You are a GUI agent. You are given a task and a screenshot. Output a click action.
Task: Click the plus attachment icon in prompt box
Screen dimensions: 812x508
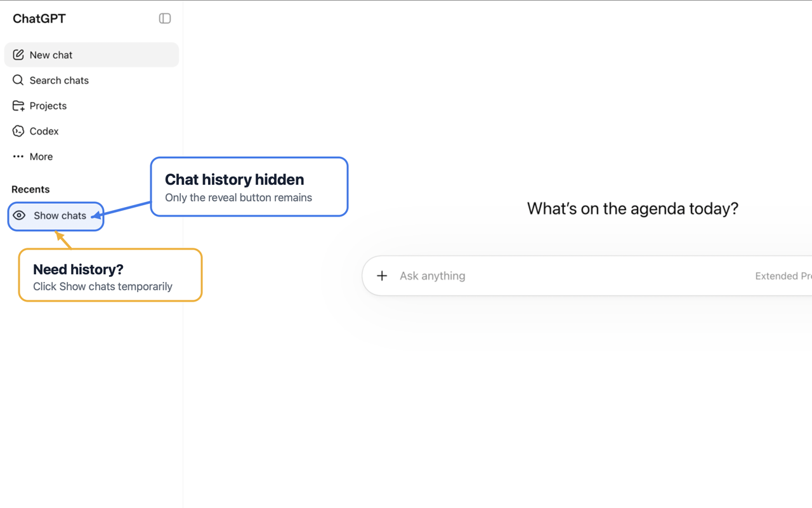tap(382, 276)
